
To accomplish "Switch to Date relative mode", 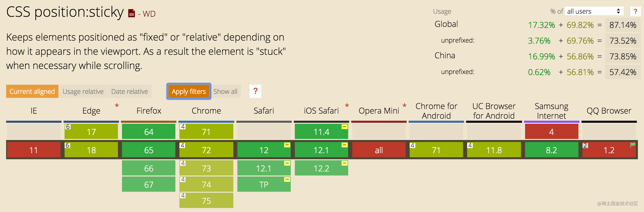I will coord(130,91).
